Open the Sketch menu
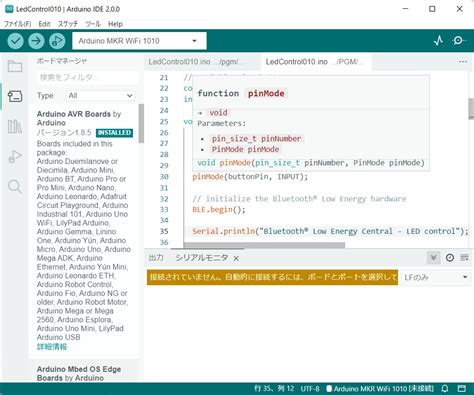The image size is (474, 395). pyautogui.click(x=68, y=24)
